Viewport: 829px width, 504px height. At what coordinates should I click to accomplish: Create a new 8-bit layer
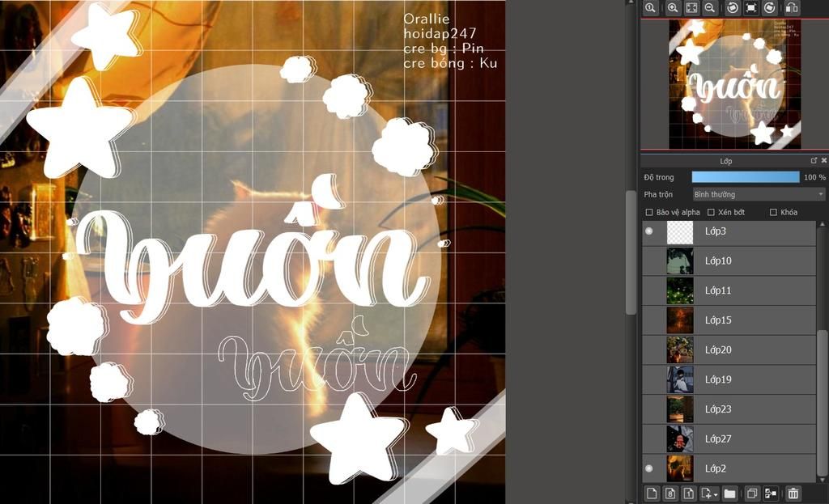pos(670,493)
